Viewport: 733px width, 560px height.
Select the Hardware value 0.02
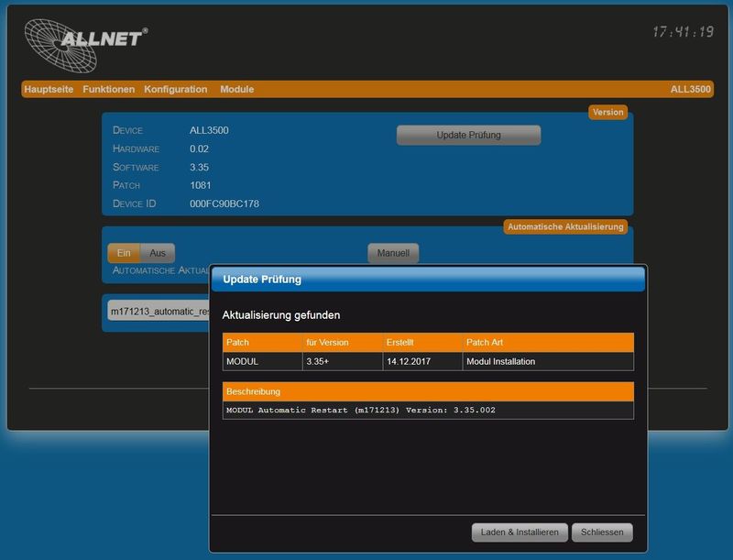pos(199,149)
